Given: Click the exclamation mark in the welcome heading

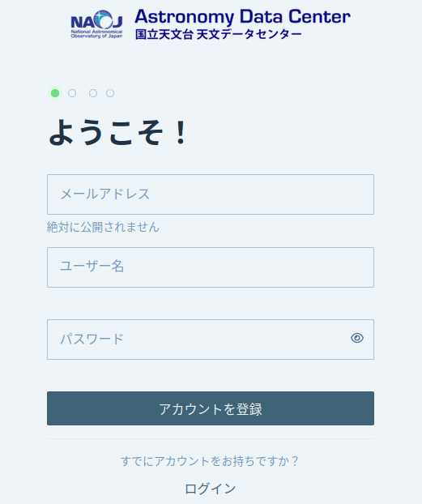Looking at the screenshot, I should point(181,132).
